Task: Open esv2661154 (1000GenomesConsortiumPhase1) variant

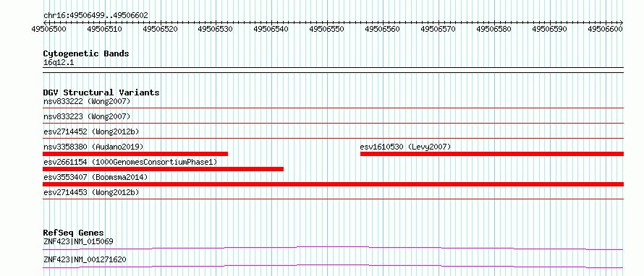Action: click(x=130, y=162)
